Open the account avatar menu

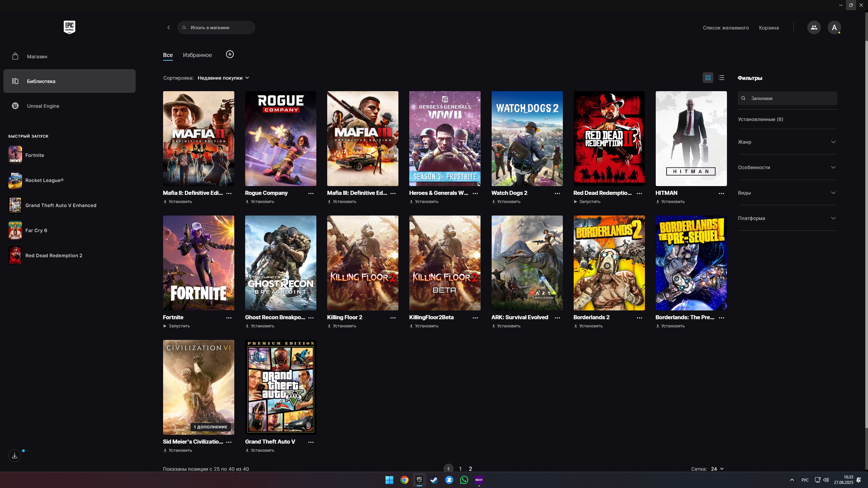pos(834,27)
